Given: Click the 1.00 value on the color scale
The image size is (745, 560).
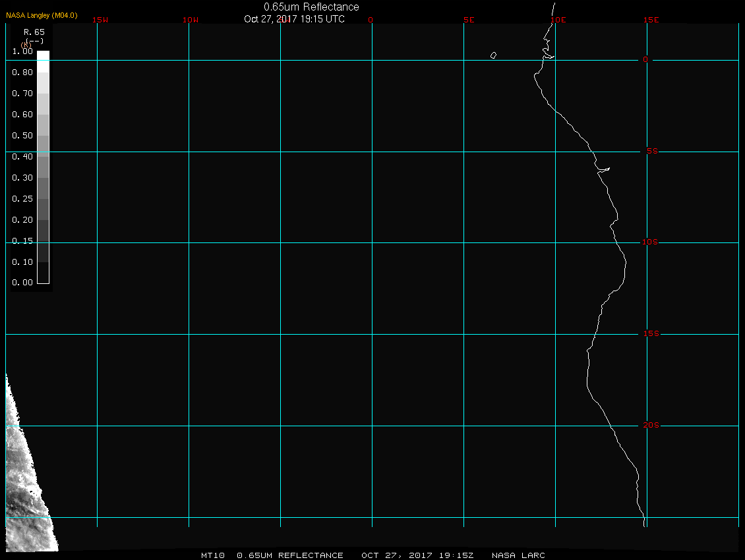Looking at the screenshot, I should (22, 51).
